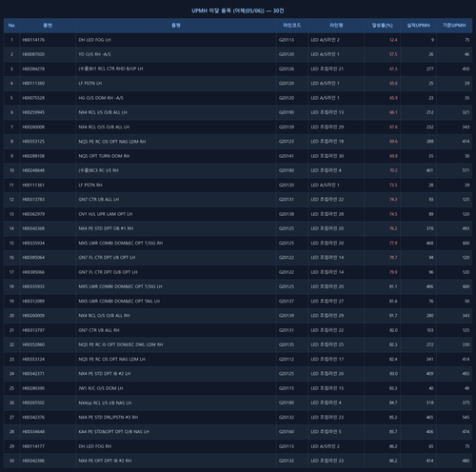Select product name 'OV1 H/L UPR LAM OPT LH'
The image size is (476, 472).
click(106, 214)
